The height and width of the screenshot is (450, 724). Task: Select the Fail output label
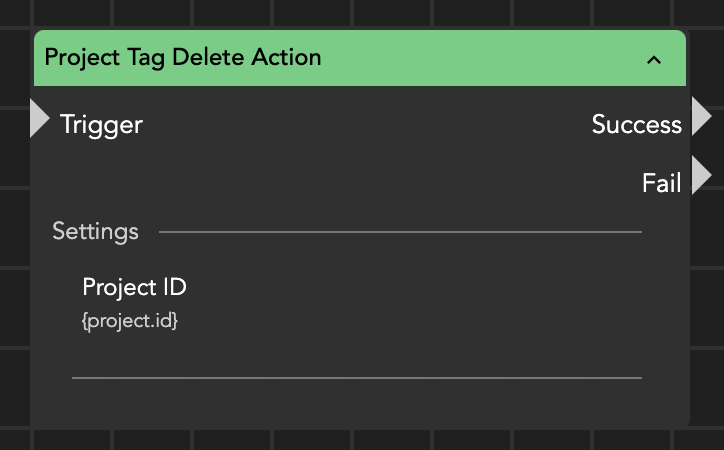[661, 184]
